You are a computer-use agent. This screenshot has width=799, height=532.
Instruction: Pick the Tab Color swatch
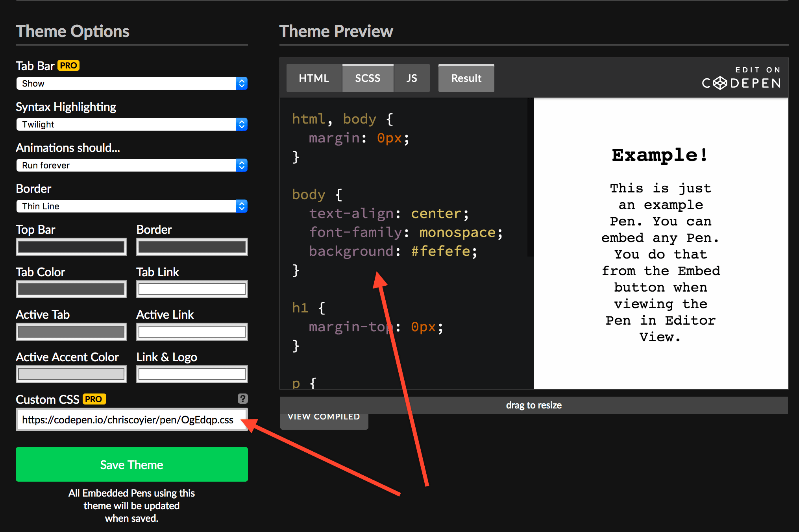click(71, 289)
